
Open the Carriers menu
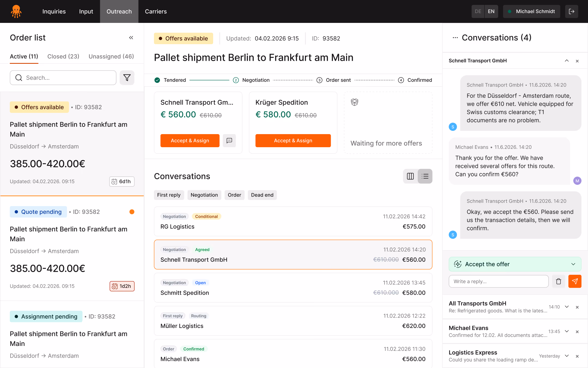click(156, 11)
